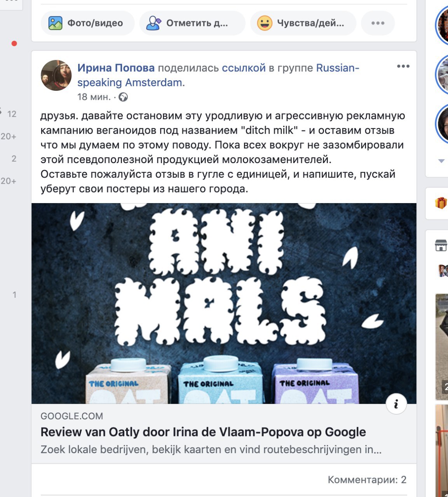The image size is (448, 497).
Task: Open Ирина Попова profile picture
Action: [x=56, y=75]
